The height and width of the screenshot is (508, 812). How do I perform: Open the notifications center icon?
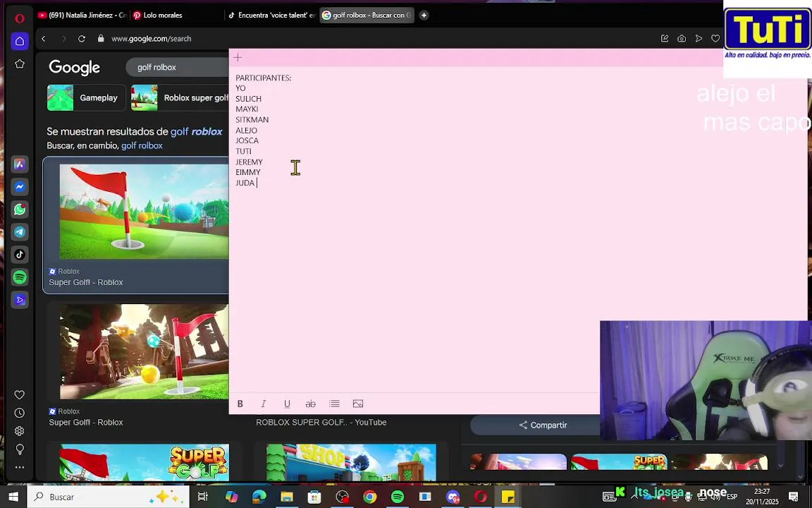pos(794,497)
